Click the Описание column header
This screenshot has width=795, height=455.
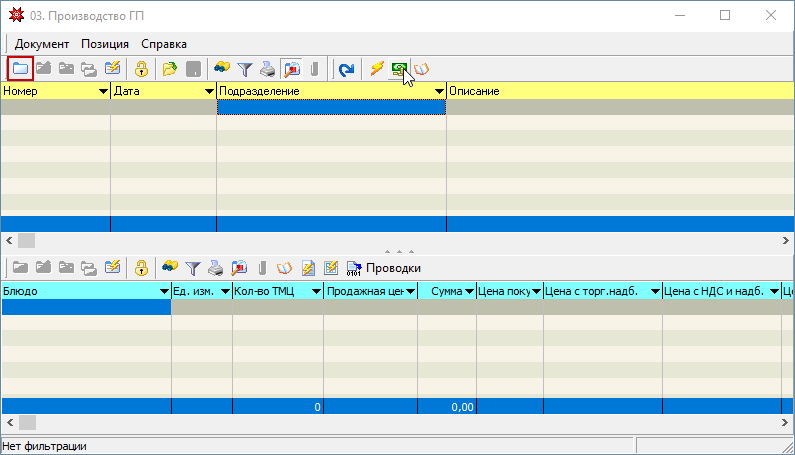coord(600,91)
